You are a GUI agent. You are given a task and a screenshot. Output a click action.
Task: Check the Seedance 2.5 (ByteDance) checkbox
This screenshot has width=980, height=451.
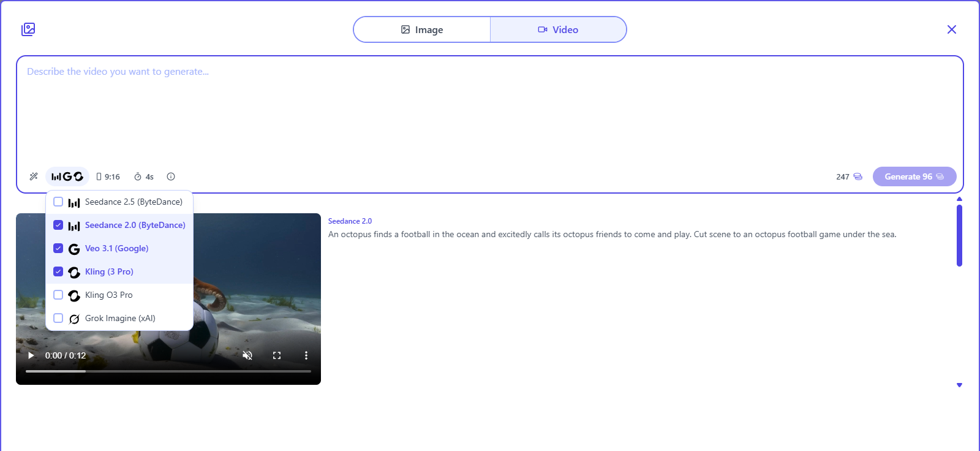pos(58,202)
